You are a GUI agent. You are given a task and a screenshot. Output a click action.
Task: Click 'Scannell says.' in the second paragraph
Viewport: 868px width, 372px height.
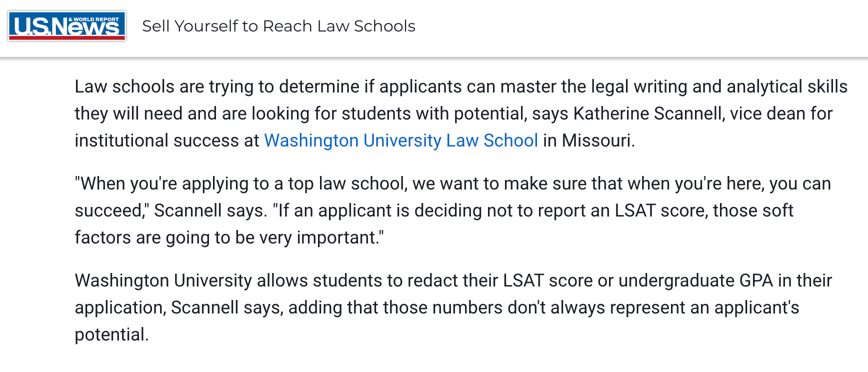[x=210, y=210]
